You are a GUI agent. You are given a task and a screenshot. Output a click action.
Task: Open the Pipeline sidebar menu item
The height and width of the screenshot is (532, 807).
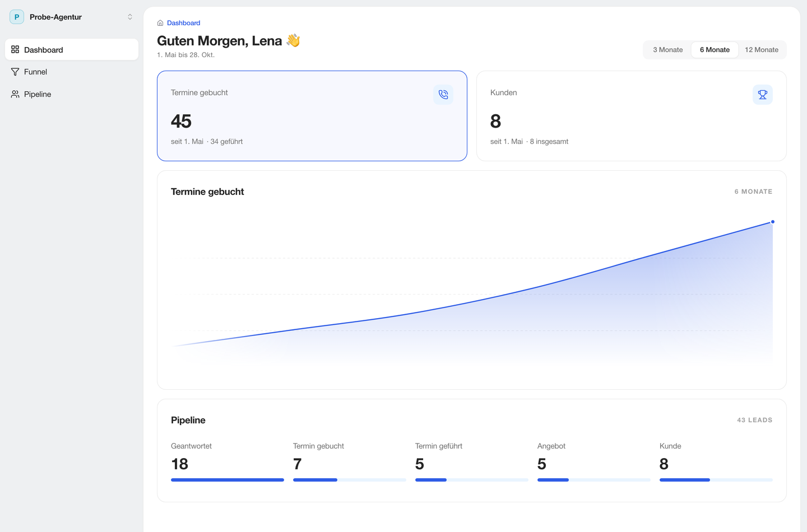(72, 94)
